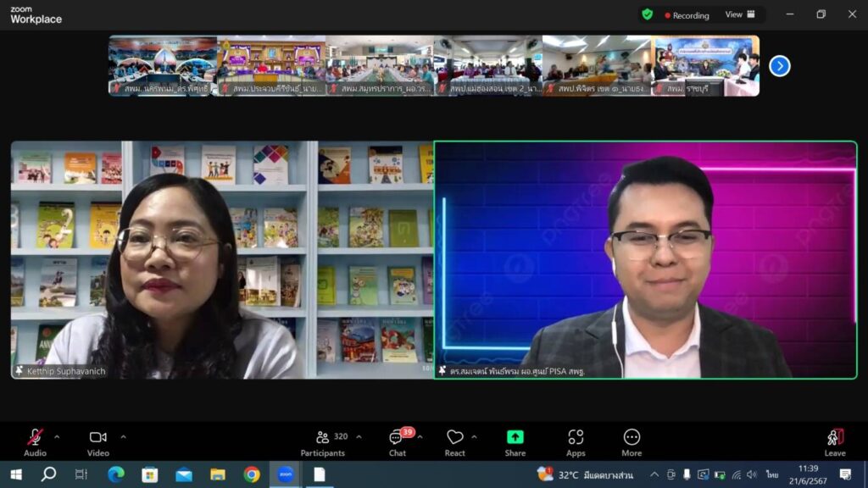Open Windows taskbar search
Screen dimensions: 868x488
tap(48, 474)
